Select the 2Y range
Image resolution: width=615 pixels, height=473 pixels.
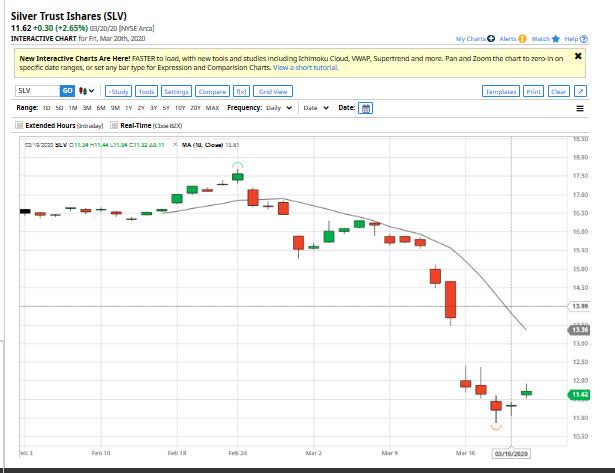click(141, 108)
